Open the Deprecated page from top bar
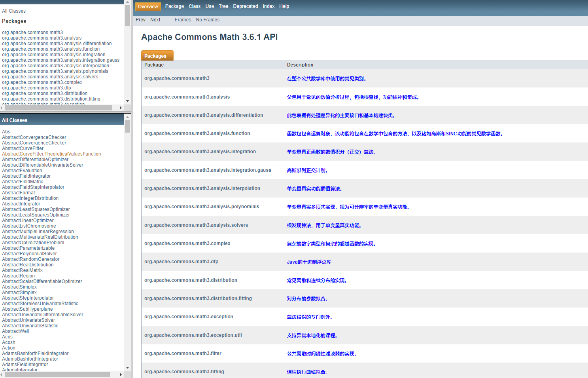 click(x=245, y=6)
